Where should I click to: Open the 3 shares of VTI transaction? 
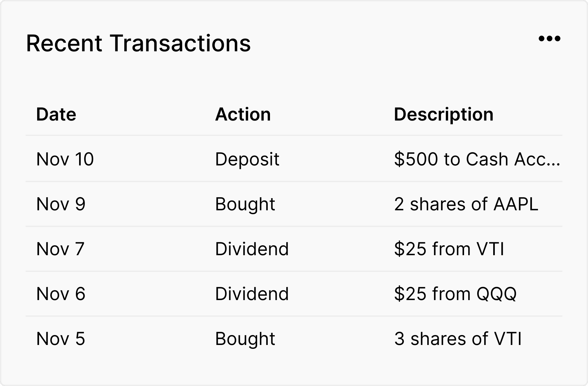(x=458, y=339)
